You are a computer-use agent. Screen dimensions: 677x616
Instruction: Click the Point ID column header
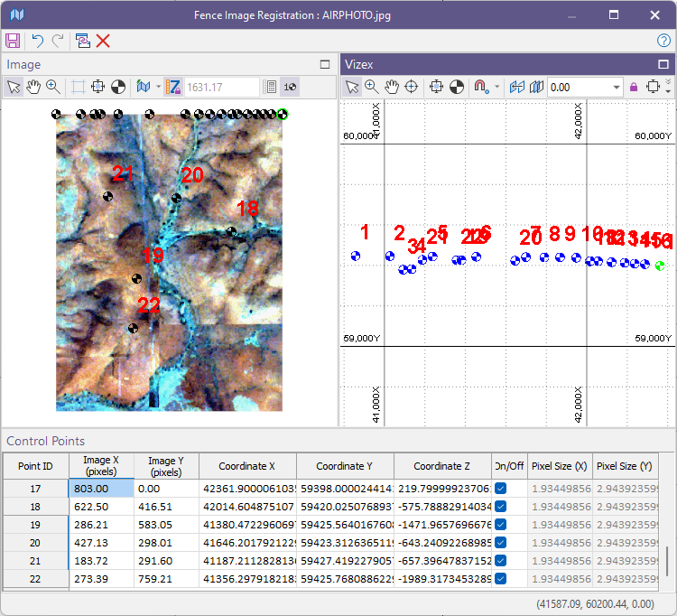[x=36, y=466]
